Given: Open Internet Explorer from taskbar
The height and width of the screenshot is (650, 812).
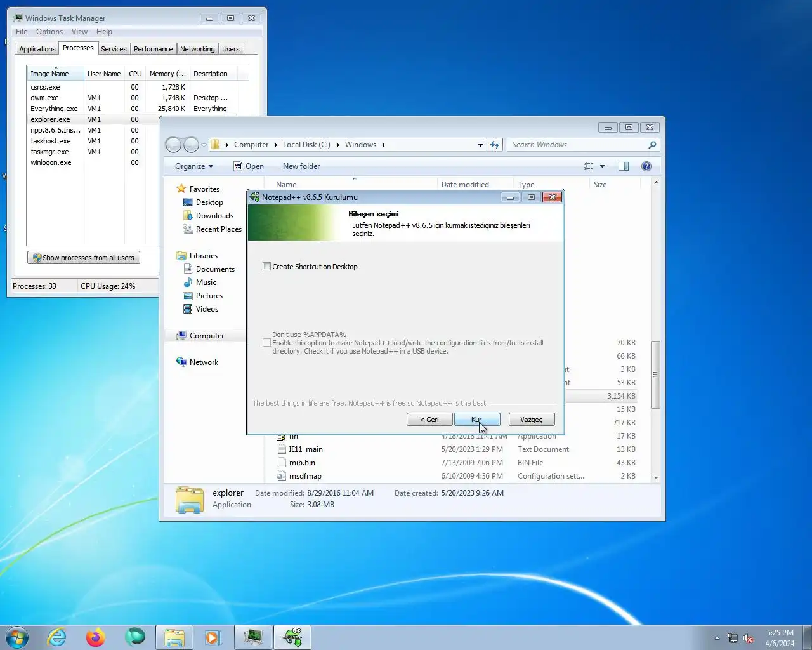Looking at the screenshot, I should 57,637.
